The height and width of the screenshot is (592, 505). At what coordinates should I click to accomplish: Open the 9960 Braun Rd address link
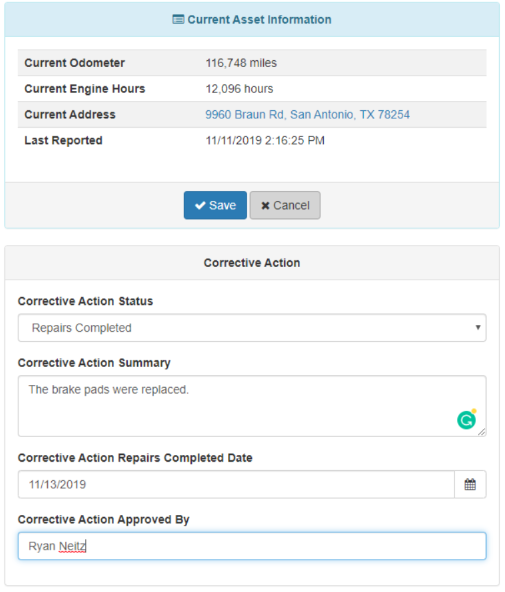[307, 114]
